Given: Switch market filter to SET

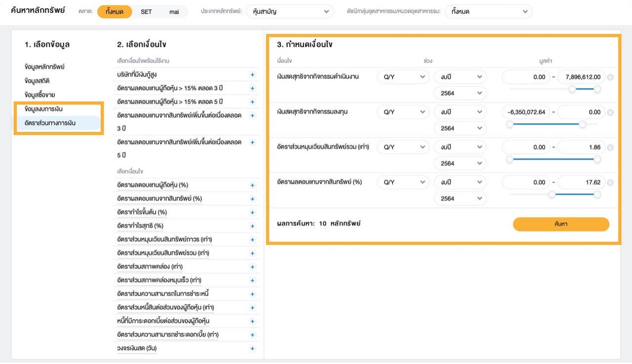Looking at the screenshot, I should [x=146, y=11].
